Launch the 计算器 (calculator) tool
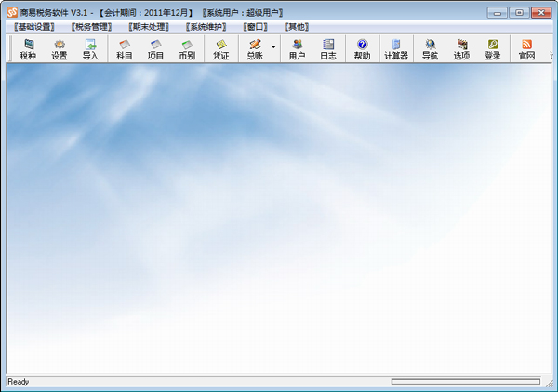558x392 pixels. [x=396, y=49]
